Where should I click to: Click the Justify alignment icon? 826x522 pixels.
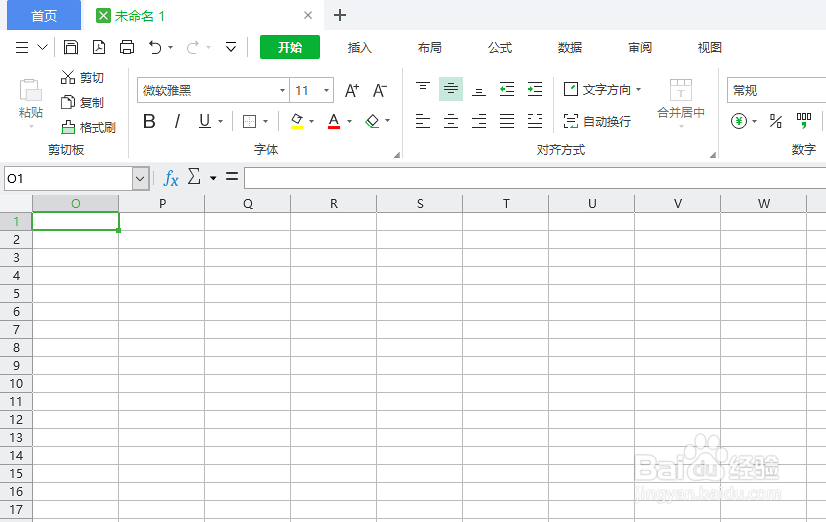tap(507, 121)
